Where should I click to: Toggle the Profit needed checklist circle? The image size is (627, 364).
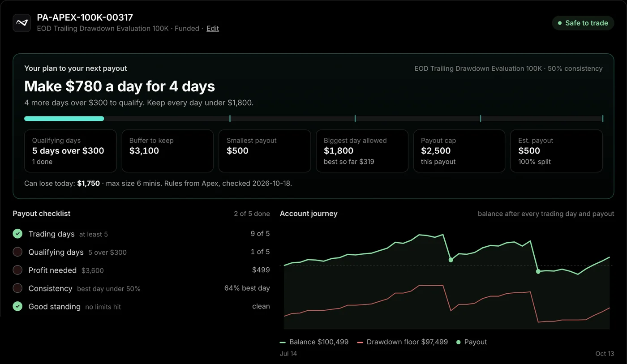click(17, 270)
